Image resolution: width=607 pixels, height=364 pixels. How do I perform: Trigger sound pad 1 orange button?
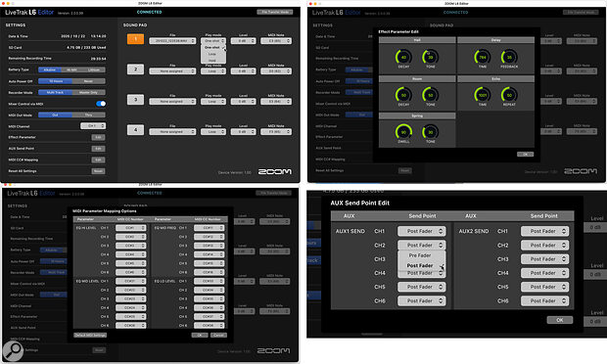tap(135, 39)
